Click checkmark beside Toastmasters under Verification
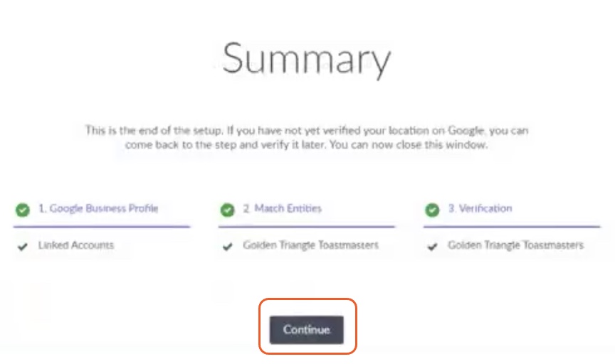Screen dimensions: 615x364 432,247
